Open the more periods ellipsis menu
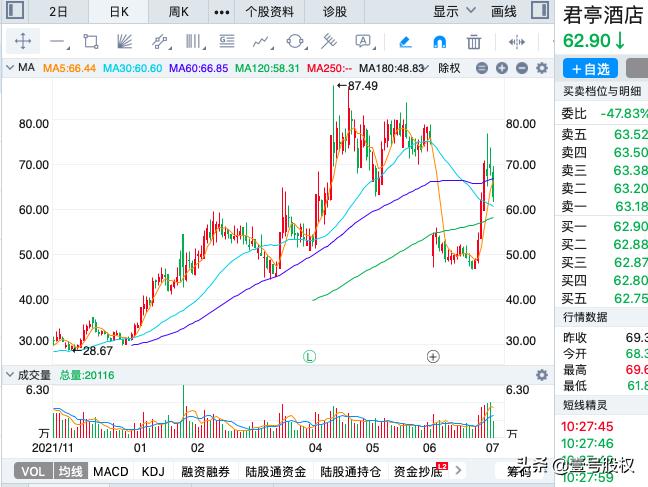The image size is (648, 487). pyautogui.click(x=222, y=12)
